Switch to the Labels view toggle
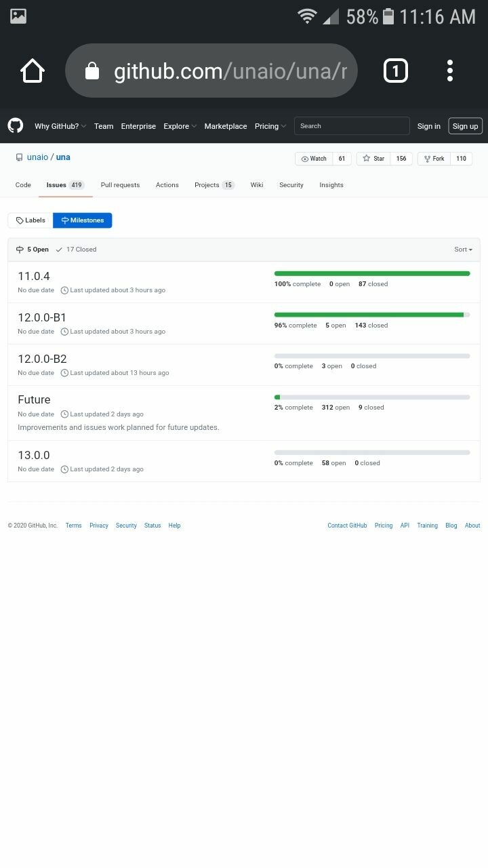The width and height of the screenshot is (488, 868). (x=30, y=220)
